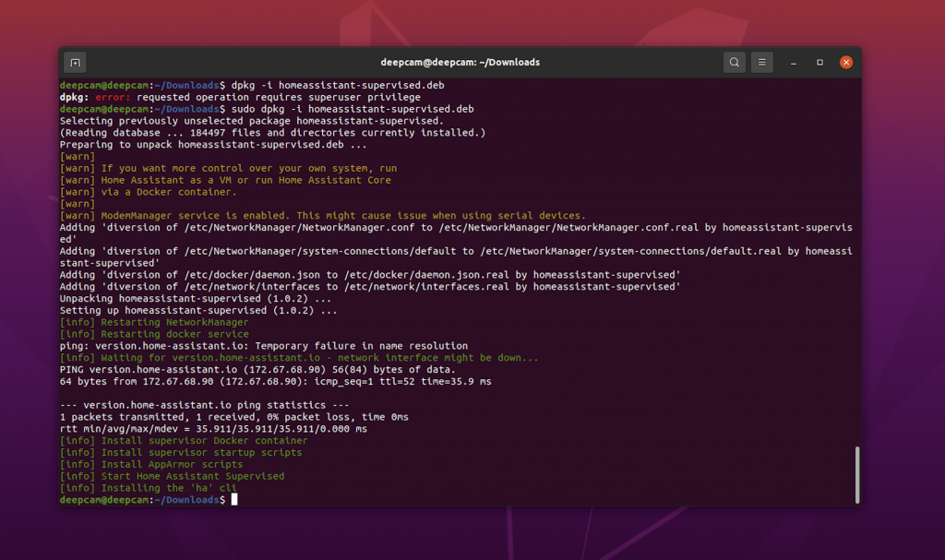Image resolution: width=945 pixels, height=560 pixels.
Task: Click the terminal scrollbar thumb
Action: coord(857,475)
